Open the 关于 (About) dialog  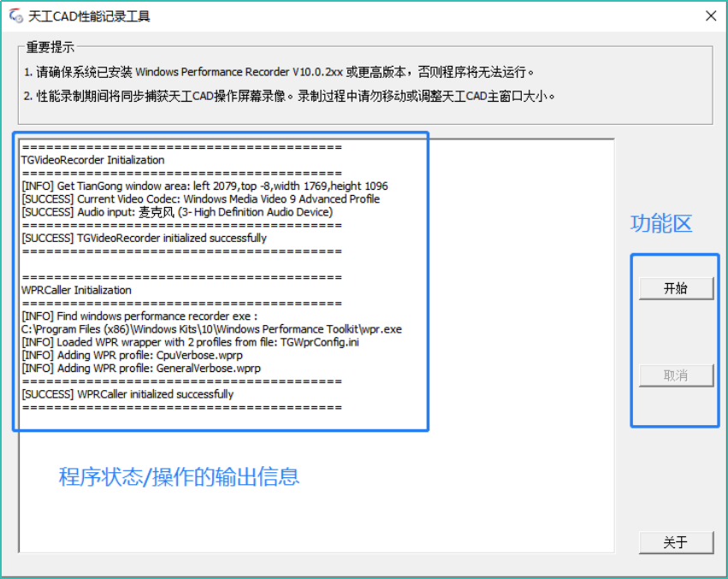tap(676, 542)
